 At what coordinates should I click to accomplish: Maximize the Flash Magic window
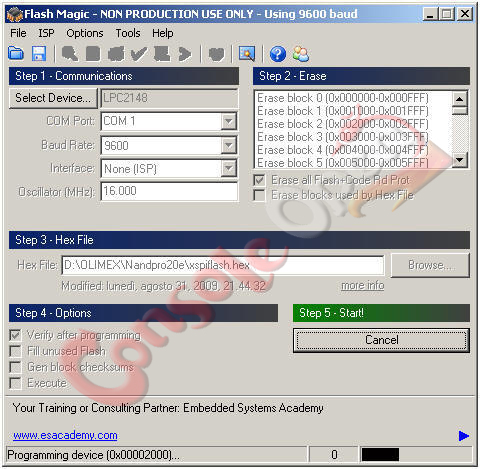coord(447,14)
